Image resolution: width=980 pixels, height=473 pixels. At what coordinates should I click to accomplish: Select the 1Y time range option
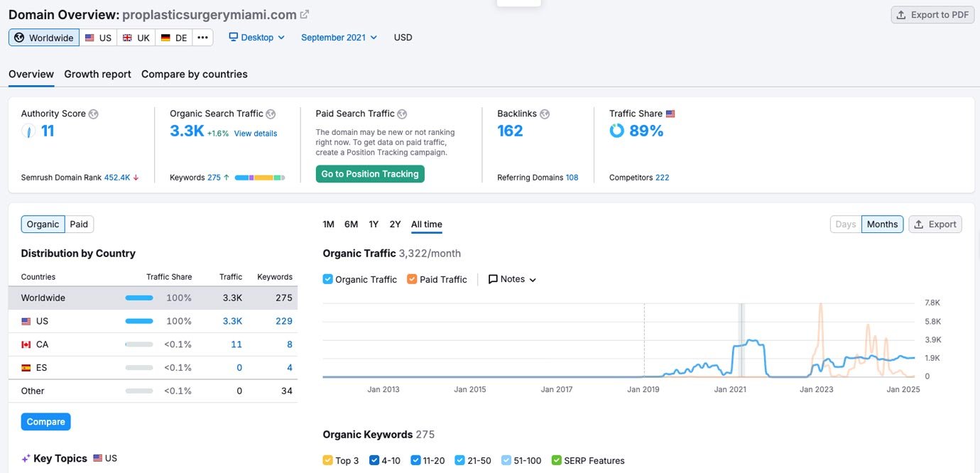374,224
